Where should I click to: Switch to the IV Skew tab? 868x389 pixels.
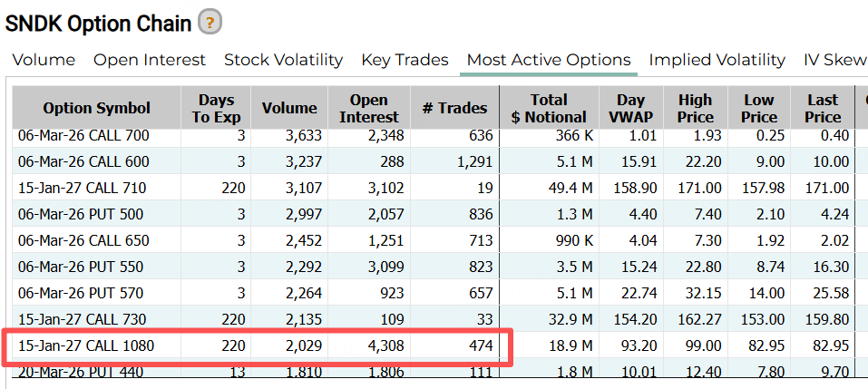pyautogui.click(x=834, y=60)
